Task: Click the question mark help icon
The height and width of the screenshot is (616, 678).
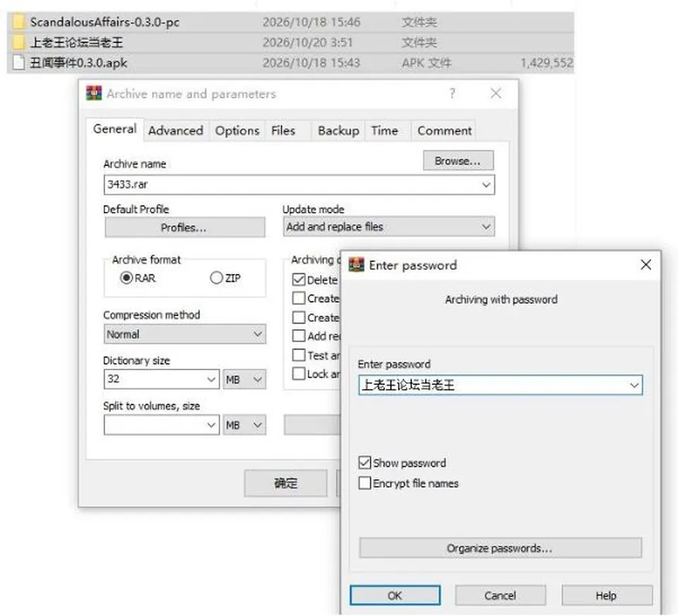Action: [452, 93]
